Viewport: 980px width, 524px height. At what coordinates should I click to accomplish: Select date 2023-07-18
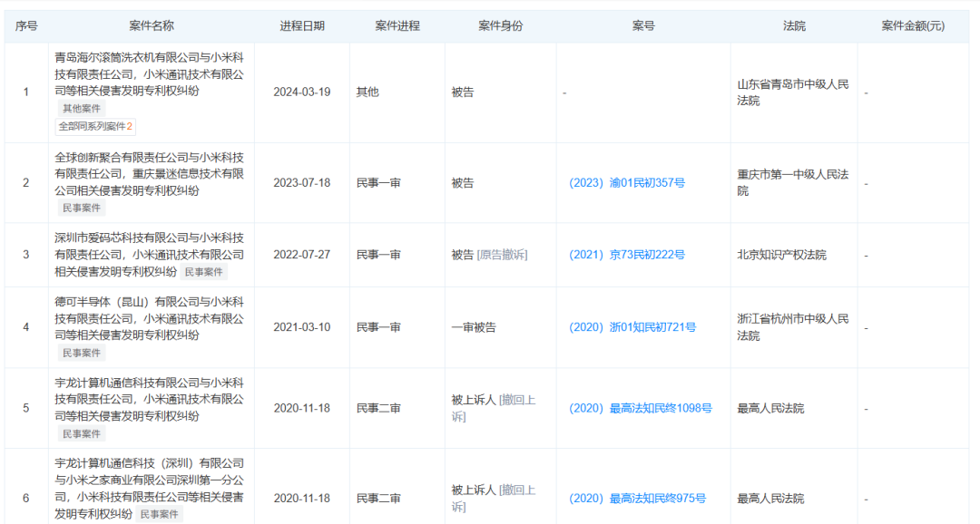(302, 183)
